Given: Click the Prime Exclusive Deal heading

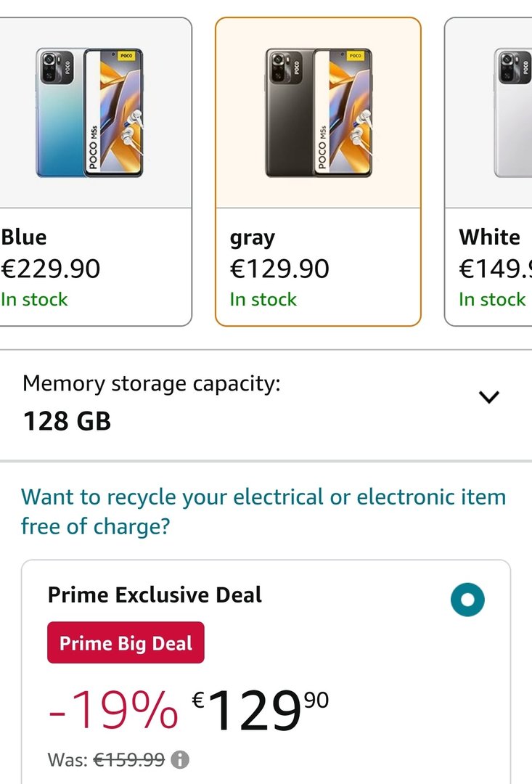Looking at the screenshot, I should pyautogui.click(x=155, y=595).
